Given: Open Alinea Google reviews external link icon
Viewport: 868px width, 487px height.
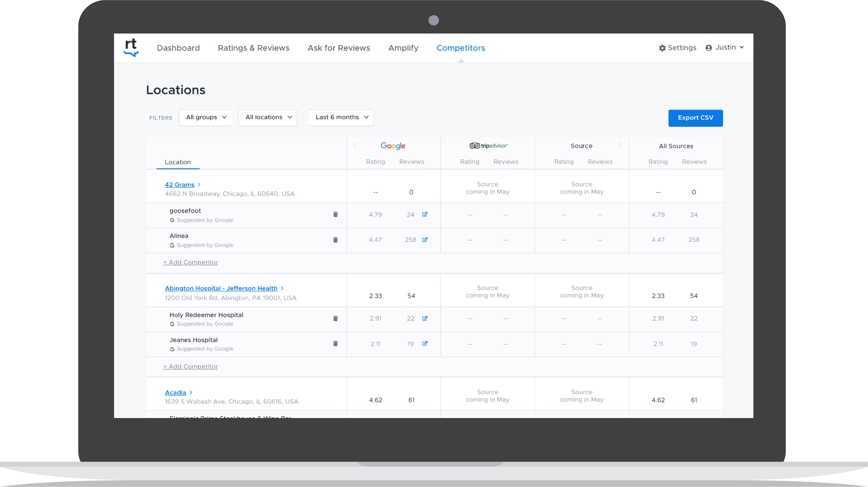Looking at the screenshot, I should coord(425,240).
